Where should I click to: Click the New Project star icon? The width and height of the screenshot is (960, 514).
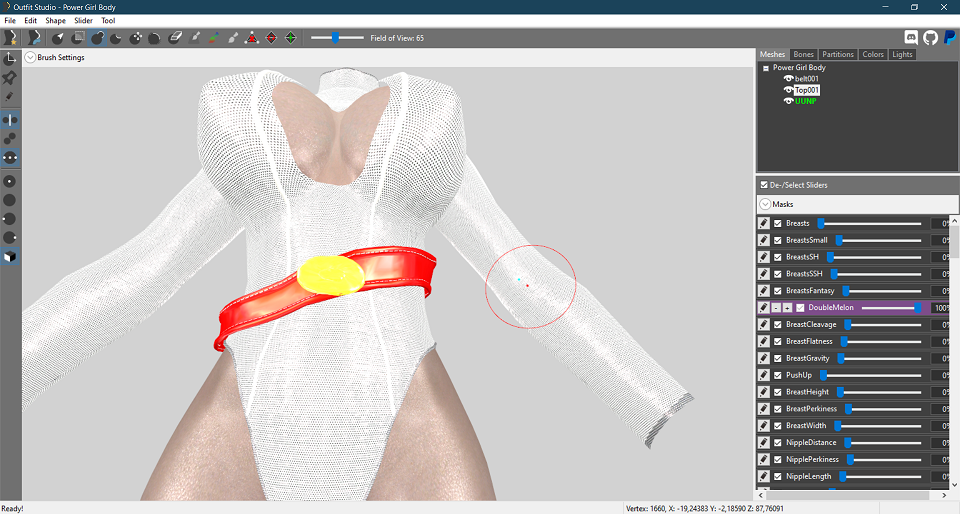tap(10, 38)
